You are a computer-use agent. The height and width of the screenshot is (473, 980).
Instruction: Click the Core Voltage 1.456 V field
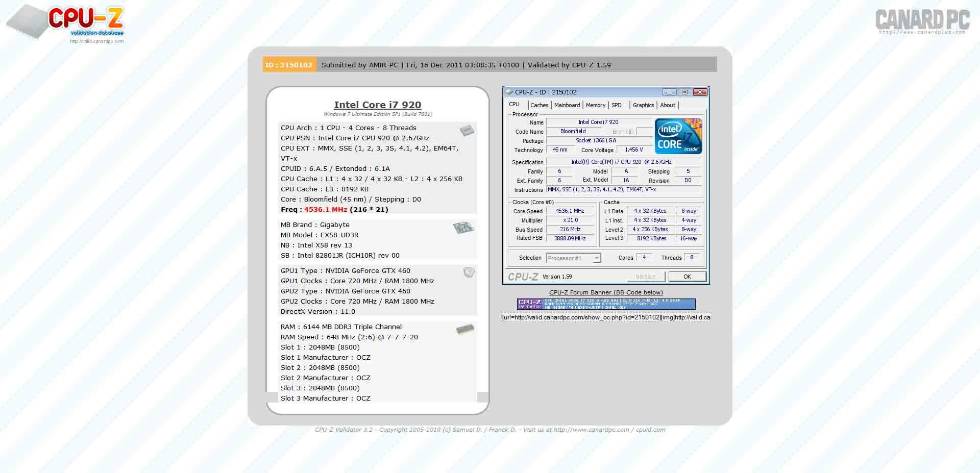click(x=634, y=150)
